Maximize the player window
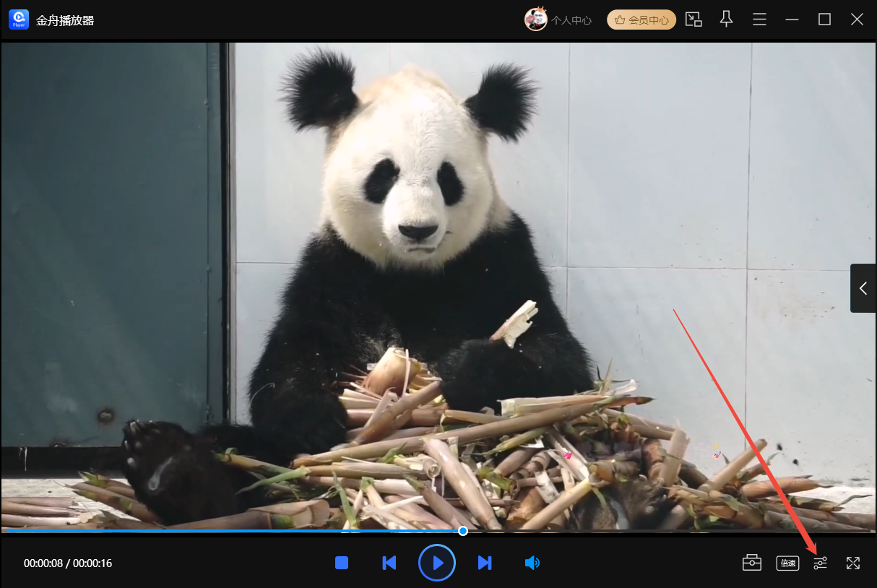 (824, 20)
